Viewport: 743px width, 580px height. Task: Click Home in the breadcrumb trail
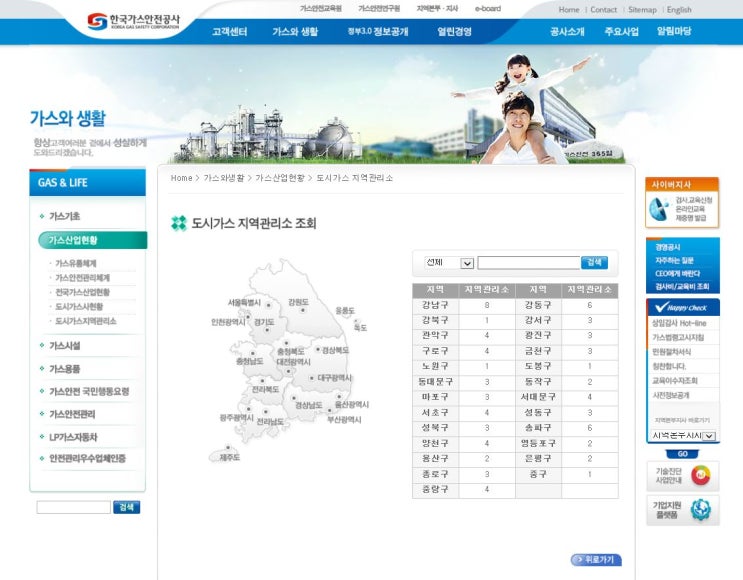(x=181, y=178)
